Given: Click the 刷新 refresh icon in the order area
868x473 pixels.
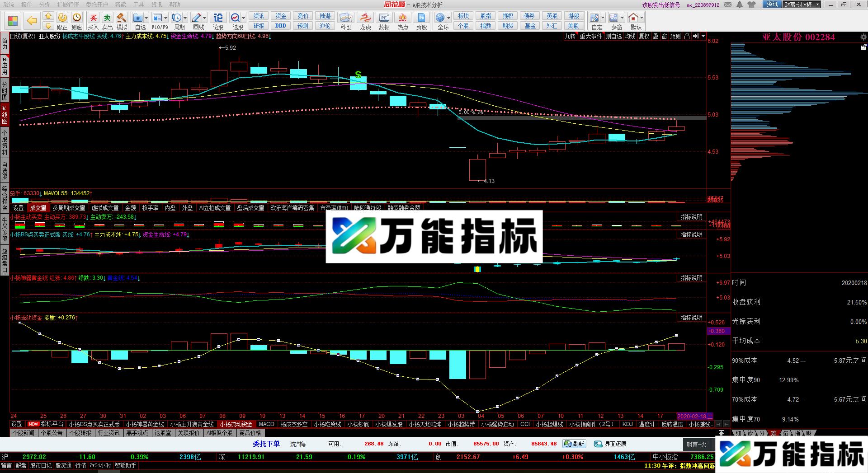Looking at the screenshot, I should 575,444.
